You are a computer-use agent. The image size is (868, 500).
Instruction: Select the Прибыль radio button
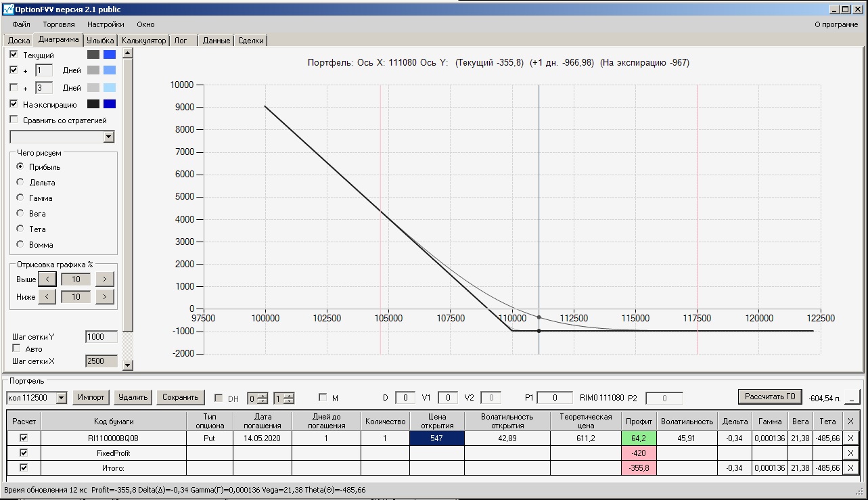(x=20, y=166)
